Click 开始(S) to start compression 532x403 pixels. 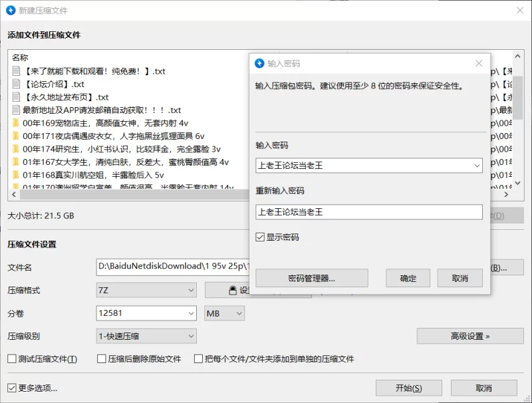point(409,388)
